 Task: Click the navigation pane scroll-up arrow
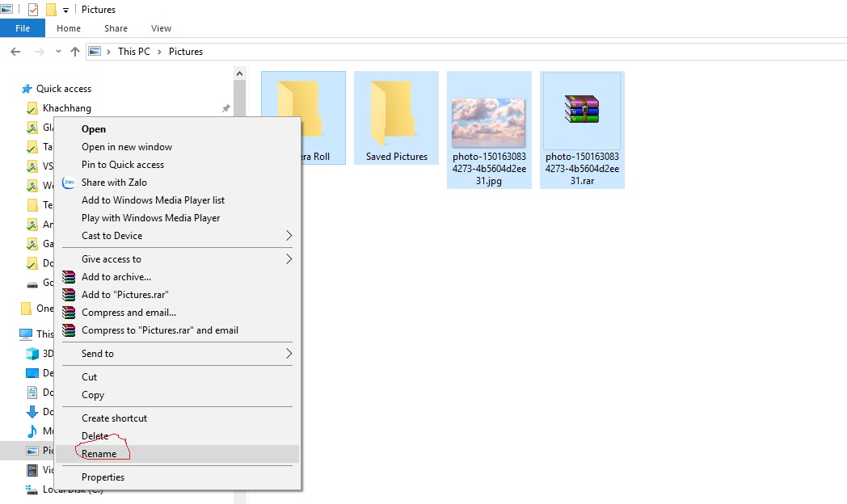[240, 73]
